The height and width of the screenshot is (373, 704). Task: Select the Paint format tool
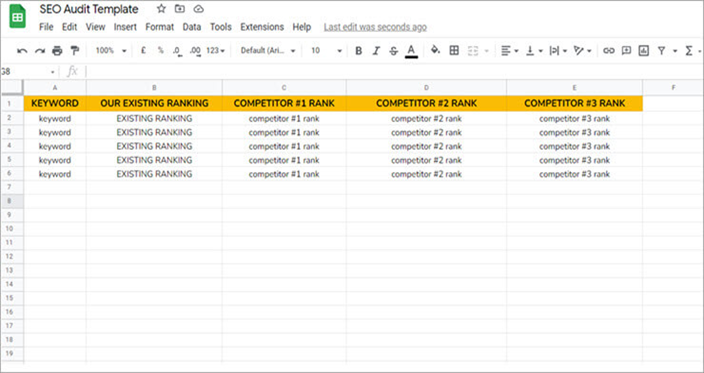coord(75,51)
